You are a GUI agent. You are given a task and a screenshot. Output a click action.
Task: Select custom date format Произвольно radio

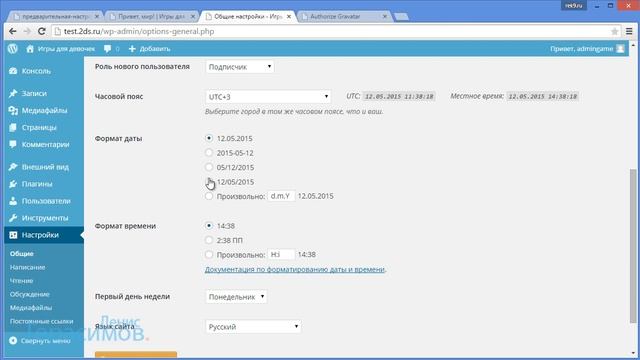pyautogui.click(x=209, y=196)
